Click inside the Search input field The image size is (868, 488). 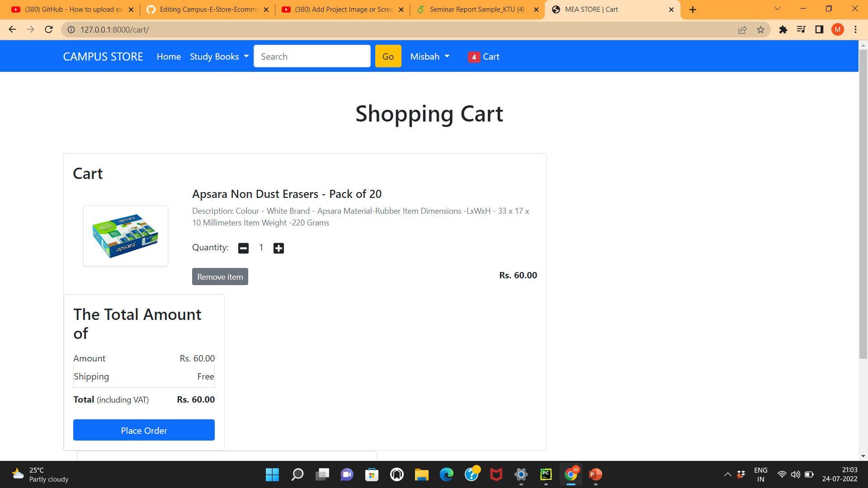tap(312, 56)
